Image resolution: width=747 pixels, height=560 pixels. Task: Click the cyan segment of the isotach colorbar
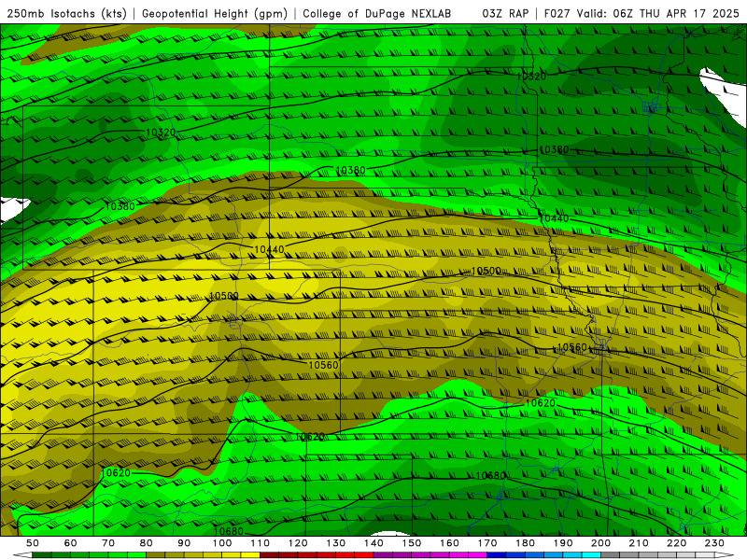[x=591, y=555]
